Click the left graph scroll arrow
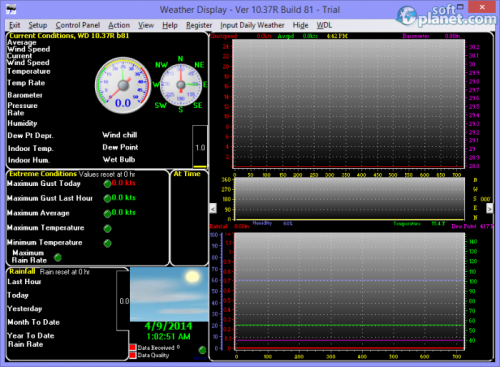500x367 pixels. coord(213,209)
